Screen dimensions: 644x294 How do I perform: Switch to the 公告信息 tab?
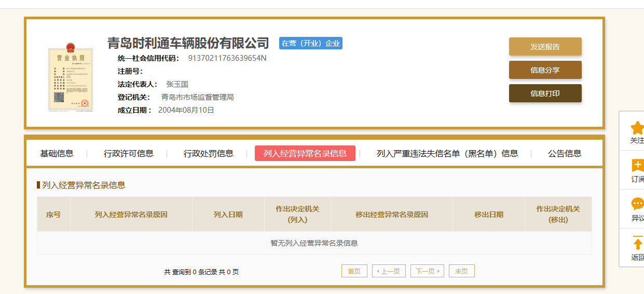(x=565, y=153)
